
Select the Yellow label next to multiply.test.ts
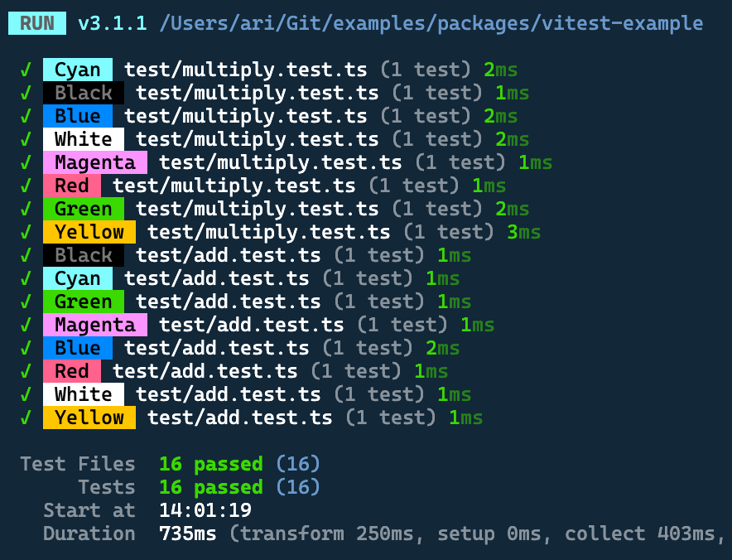(89, 232)
